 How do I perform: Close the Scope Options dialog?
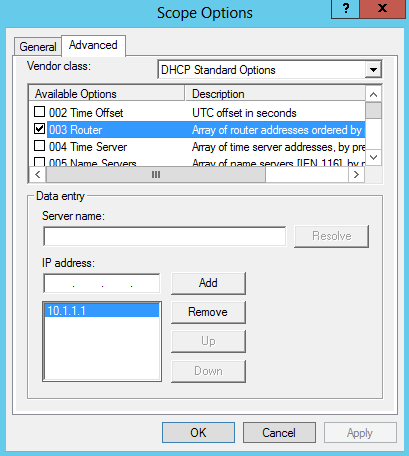coord(383,8)
